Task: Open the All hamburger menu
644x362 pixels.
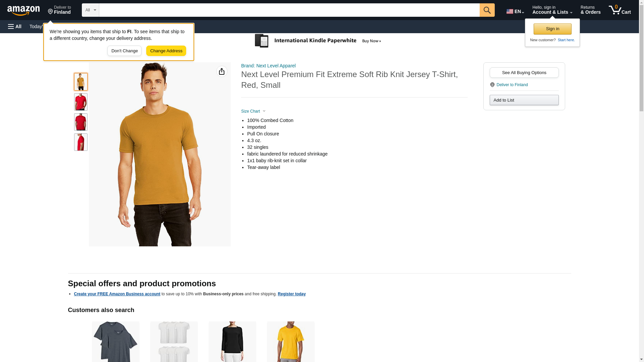Action: (x=15, y=26)
